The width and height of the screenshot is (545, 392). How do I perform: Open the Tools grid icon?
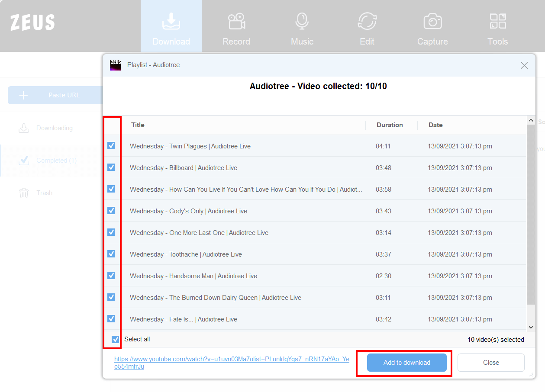[x=498, y=21]
